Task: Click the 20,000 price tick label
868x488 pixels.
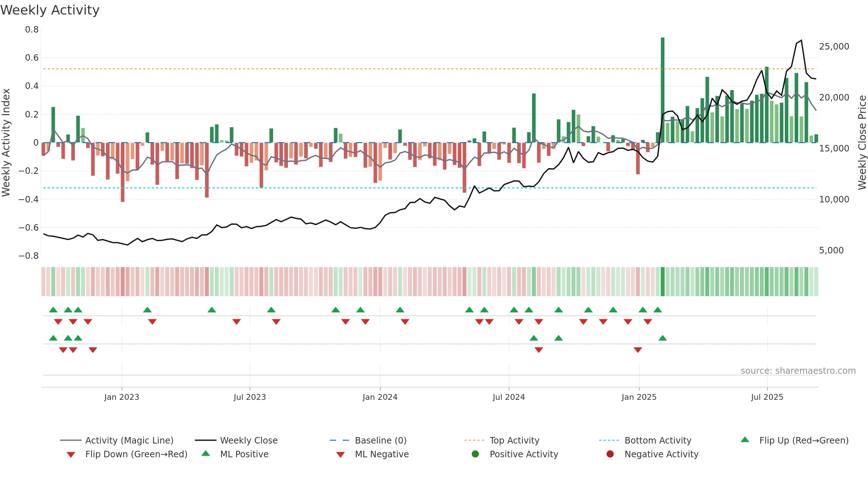Action: pos(834,98)
